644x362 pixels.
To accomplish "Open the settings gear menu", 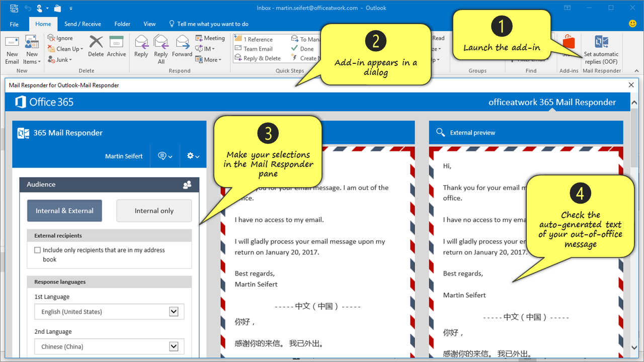I will pyautogui.click(x=193, y=156).
